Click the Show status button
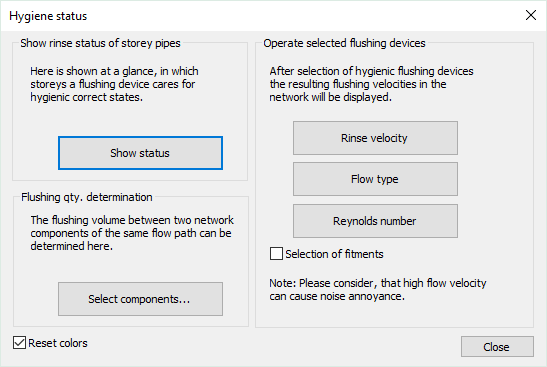 140,153
